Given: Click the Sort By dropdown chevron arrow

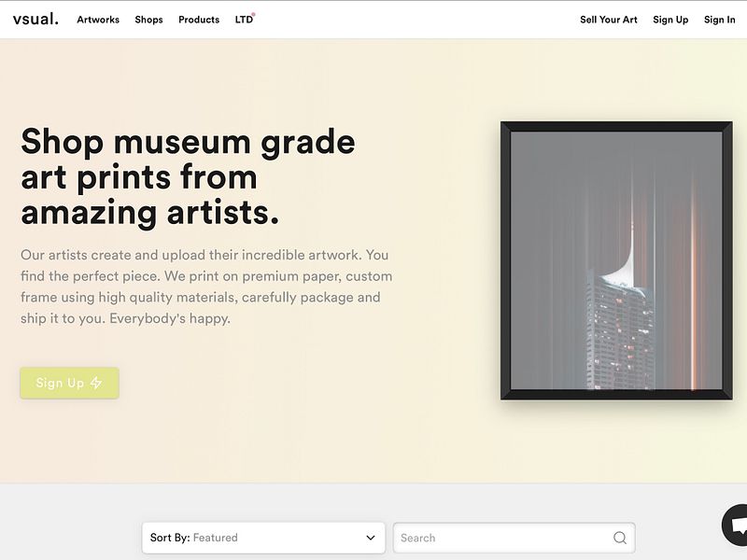Looking at the screenshot, I should click(x=370, y=538).
